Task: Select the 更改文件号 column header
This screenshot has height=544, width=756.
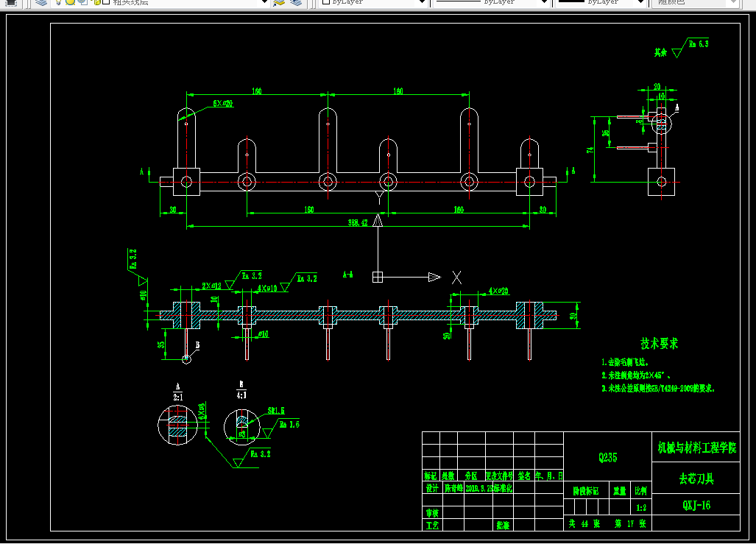Action: pos(499,476)
